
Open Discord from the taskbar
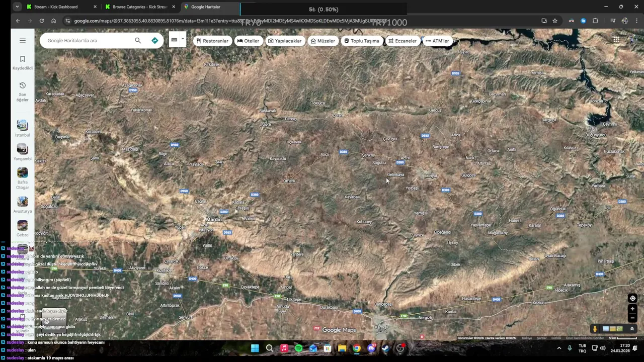[x=371, y=348]
